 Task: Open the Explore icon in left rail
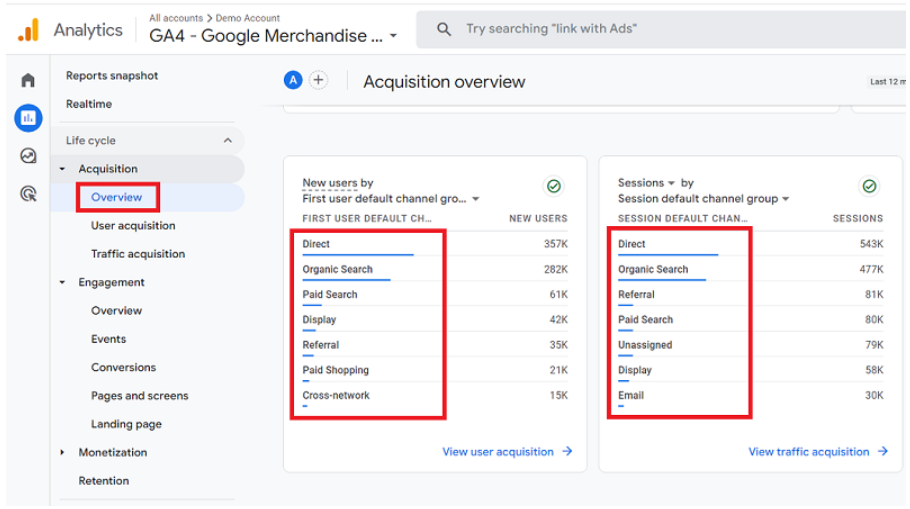pyautogui.click(x=28, y=156)
